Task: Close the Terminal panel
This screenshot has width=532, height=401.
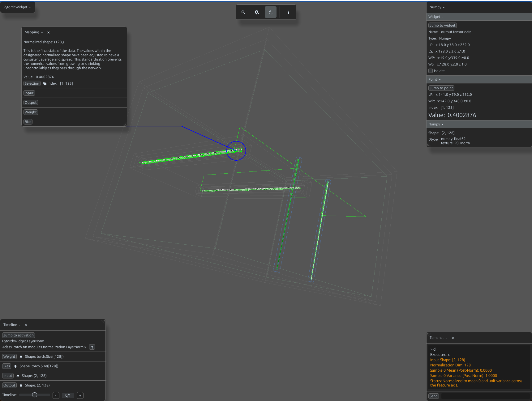Action: [x=453, y=338]
